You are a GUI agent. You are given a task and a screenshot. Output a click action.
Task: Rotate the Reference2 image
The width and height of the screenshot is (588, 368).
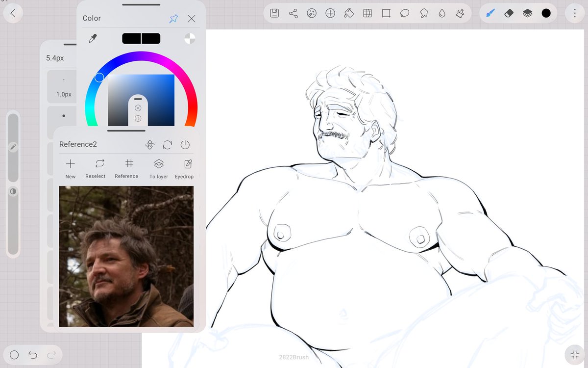pos(168,145)
